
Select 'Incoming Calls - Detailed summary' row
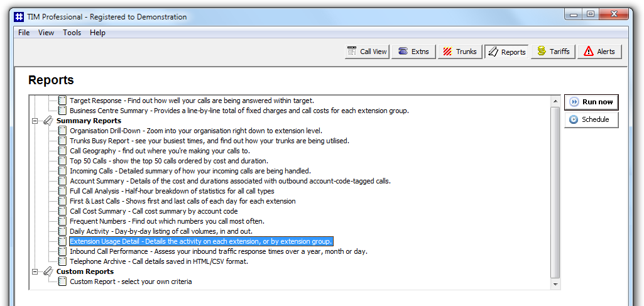190,171
